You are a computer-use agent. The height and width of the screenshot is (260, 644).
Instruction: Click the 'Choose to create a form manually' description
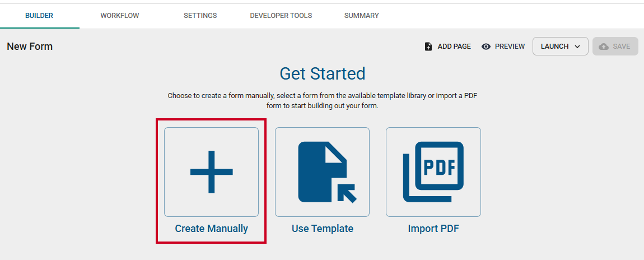(323, 101)
